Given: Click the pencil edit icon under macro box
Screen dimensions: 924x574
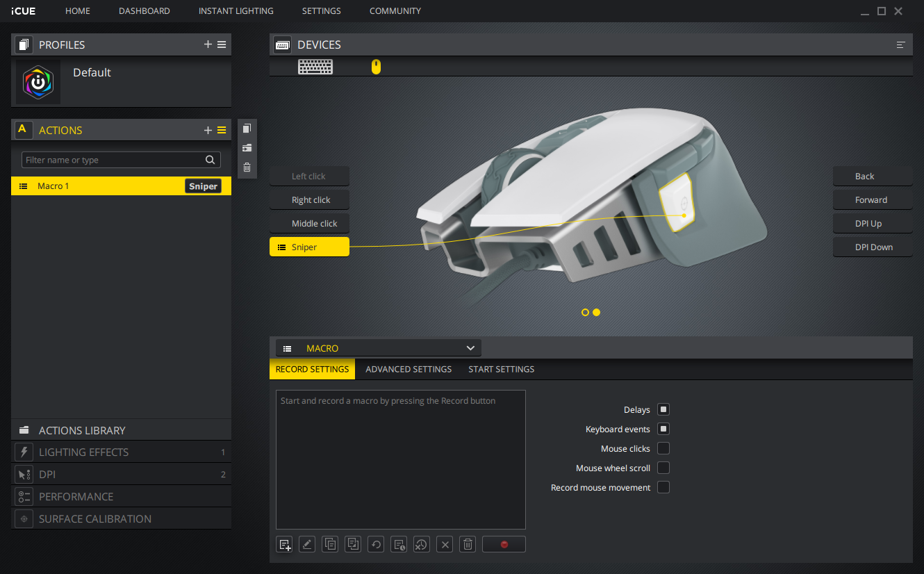Looking at the screenshot, I should coord(307,544).
